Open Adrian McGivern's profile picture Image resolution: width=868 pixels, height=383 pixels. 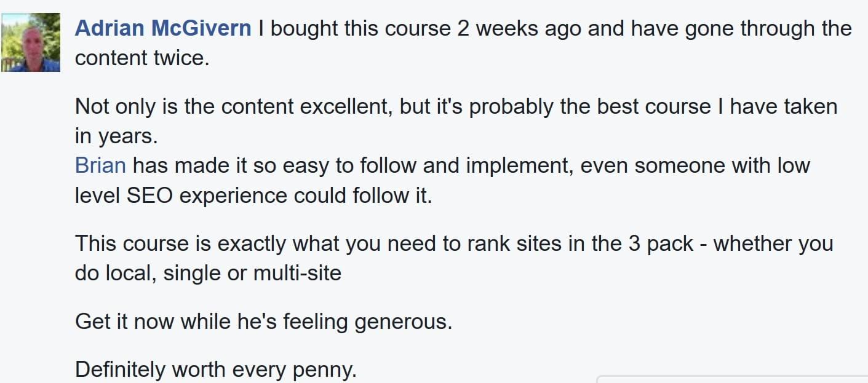tap(31, 42)
